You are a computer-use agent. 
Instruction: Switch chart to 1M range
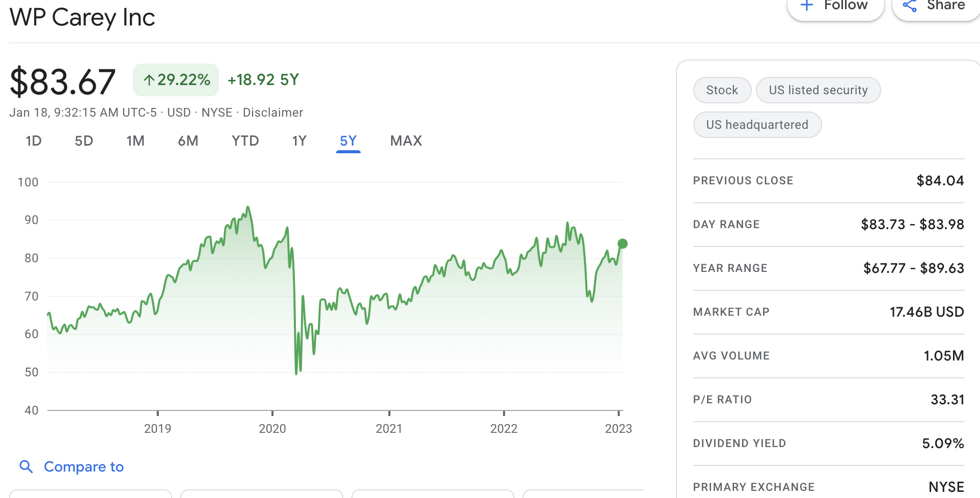coord(135,141)
